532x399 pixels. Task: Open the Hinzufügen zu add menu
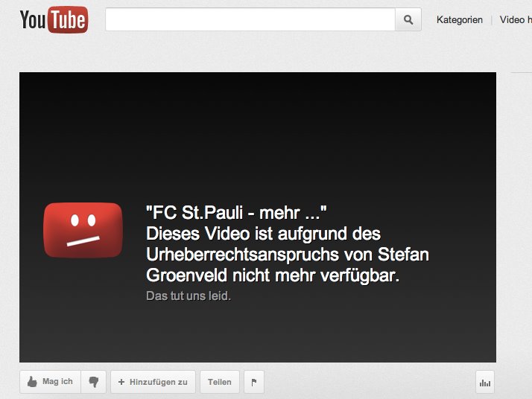tap(153, 382)
